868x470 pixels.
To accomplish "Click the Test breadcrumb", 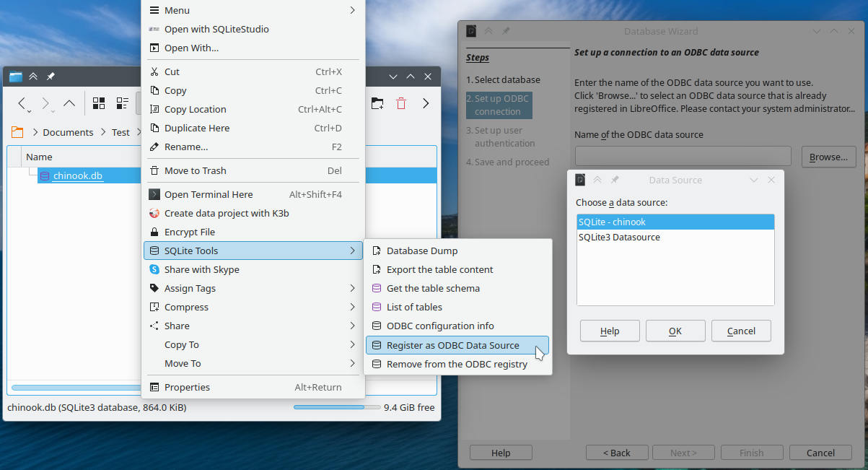I will coord(120,132).
